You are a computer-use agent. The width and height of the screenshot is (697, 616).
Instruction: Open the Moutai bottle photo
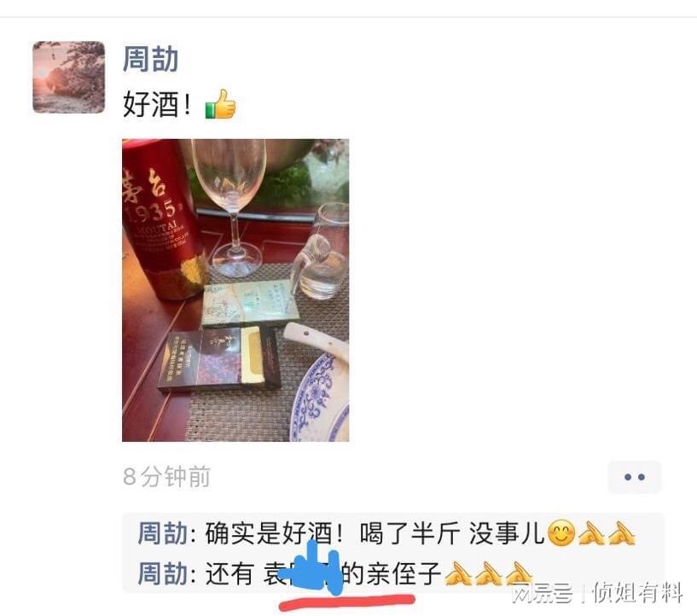235,290
